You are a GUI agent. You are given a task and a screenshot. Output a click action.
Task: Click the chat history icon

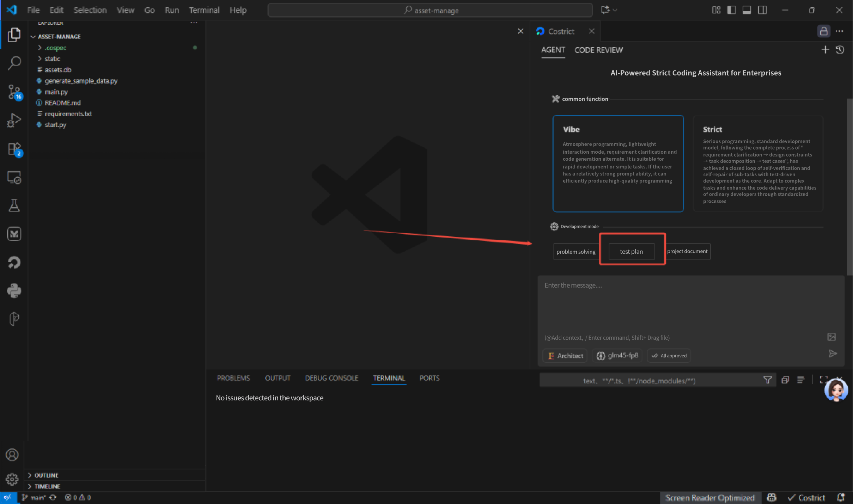click(840, 50)
